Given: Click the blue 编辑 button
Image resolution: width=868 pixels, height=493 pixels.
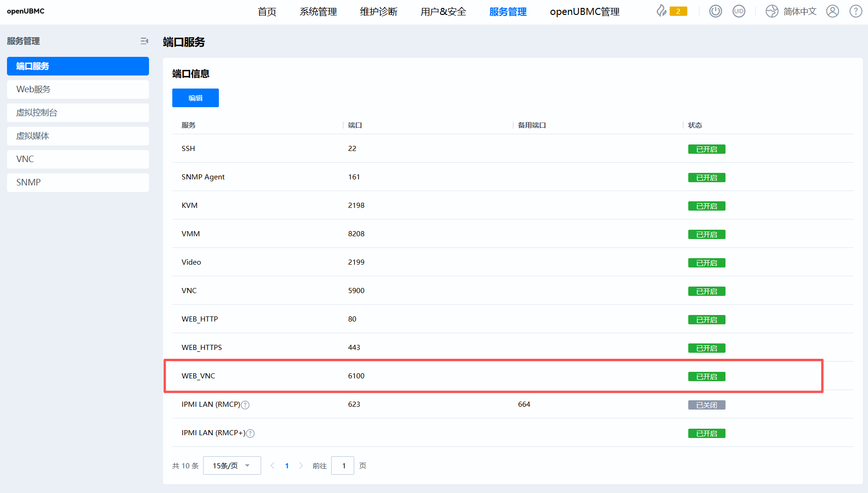Looking at the screenshot, I should tap(195, 98).
